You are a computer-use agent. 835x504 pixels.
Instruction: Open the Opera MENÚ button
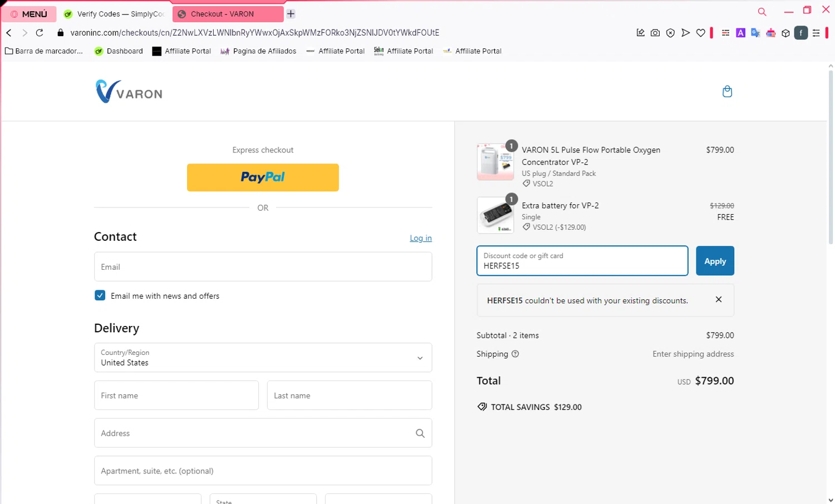29,14
